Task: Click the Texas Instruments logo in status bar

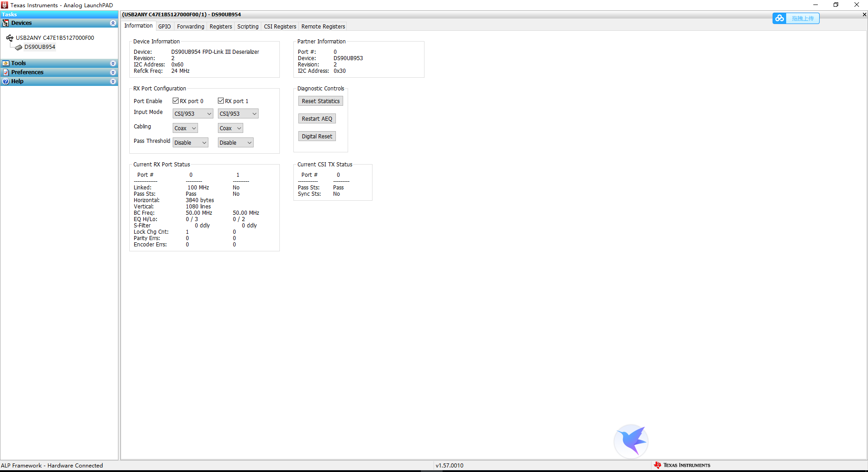Action: 658,465
